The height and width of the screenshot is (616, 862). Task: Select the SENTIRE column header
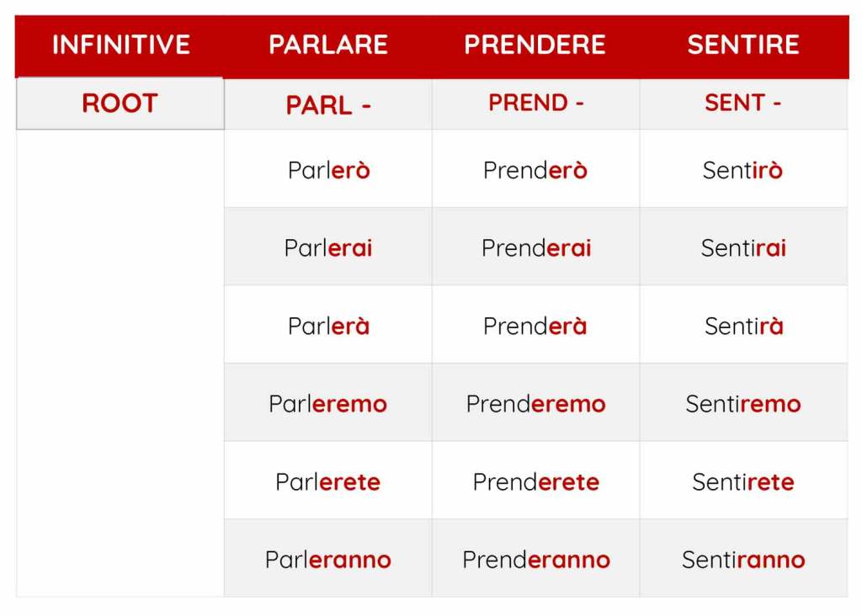[x=743, y=45]
